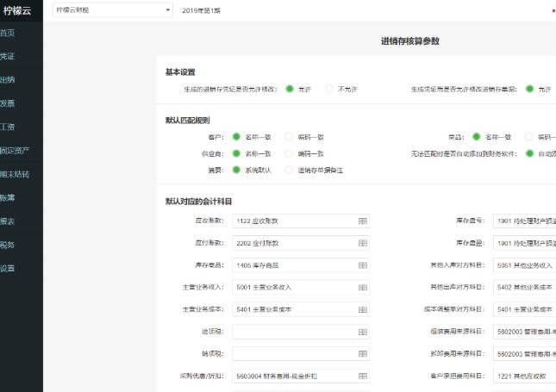The image size is (556, 392).
Task: Click picker icon in 主营业务成本 field
Action: 363,309
